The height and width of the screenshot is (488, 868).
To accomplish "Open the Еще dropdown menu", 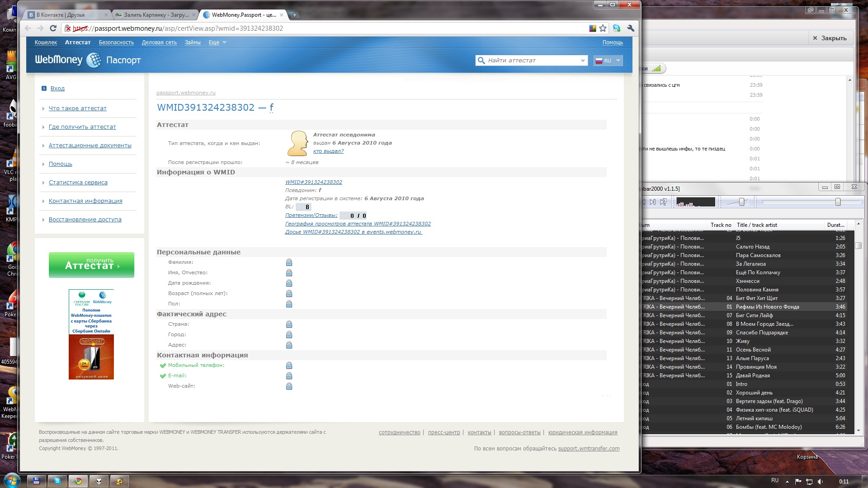I will 217,42.
